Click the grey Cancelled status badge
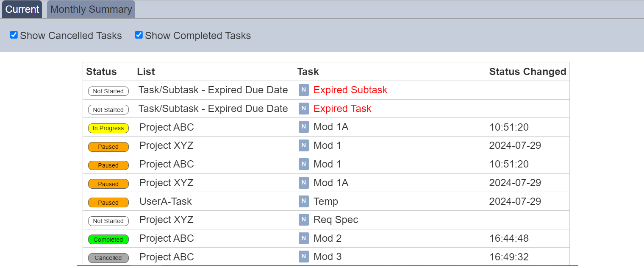This screenshot has width=644, height=268. click(108, 258)
